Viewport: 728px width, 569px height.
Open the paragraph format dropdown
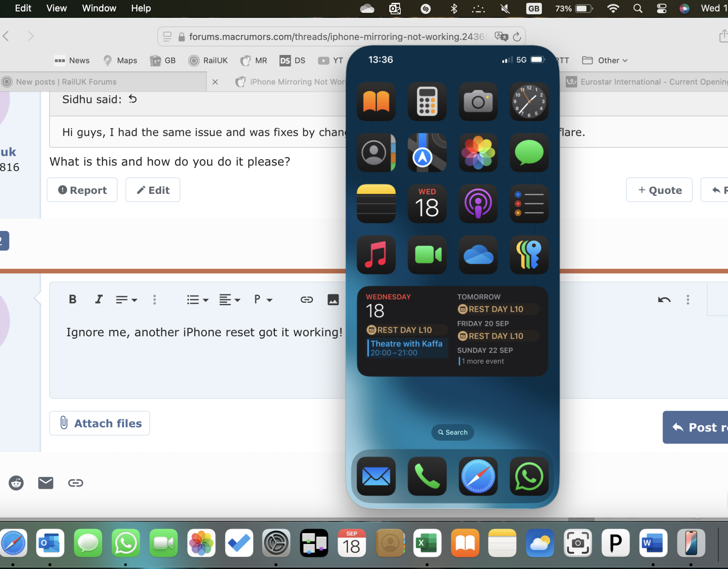[x=263, y=299]
